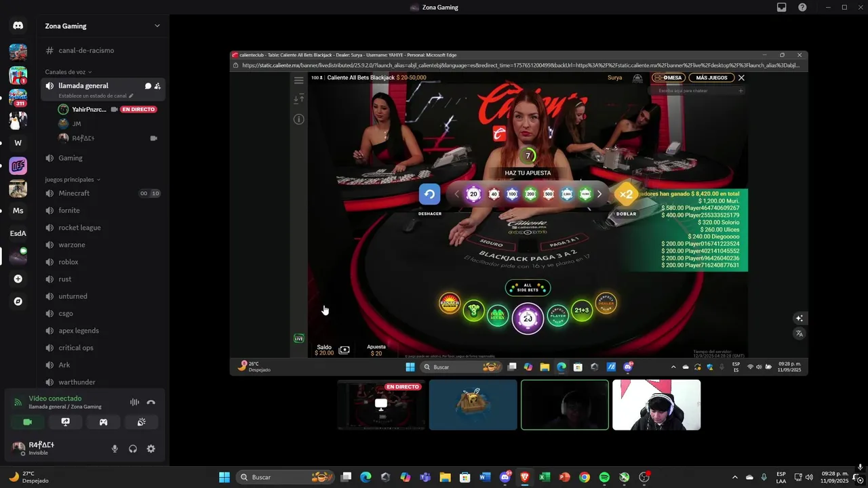This screenshot has height=488, width=868.
Task: Click the game history arrows icon
Action: 299,100
